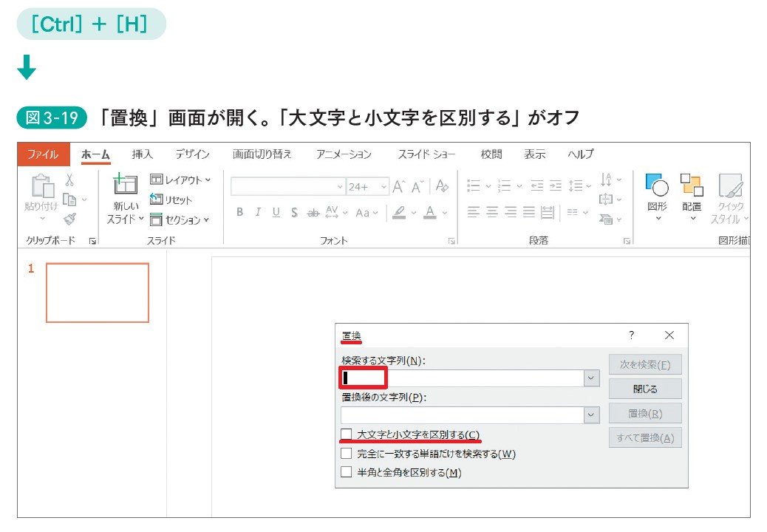Click the Format Painter brush icon
Image resolution: width=767 pixels, height=532 pixels.
click(x=69, y=219)
